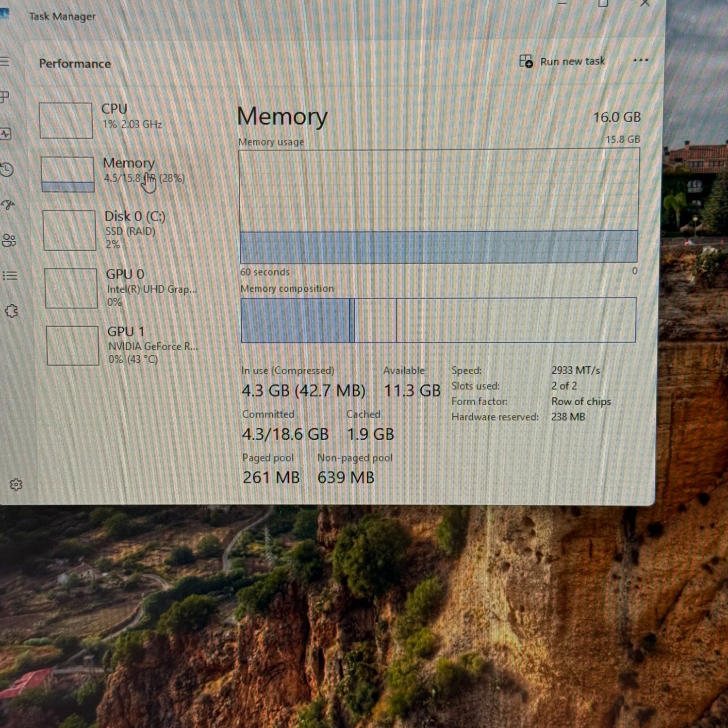Click the Memory usage graph

coord(439,206)
